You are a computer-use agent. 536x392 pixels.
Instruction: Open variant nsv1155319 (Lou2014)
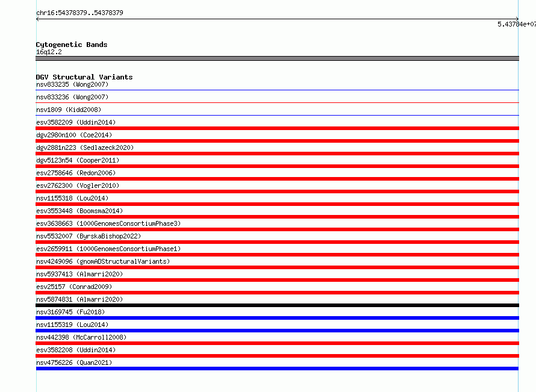pos(72,325)
